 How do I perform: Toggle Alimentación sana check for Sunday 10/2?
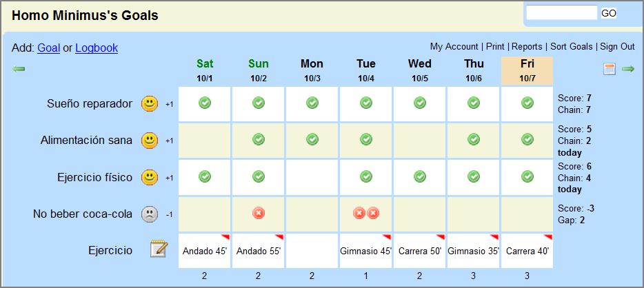[x=259, y=140]
